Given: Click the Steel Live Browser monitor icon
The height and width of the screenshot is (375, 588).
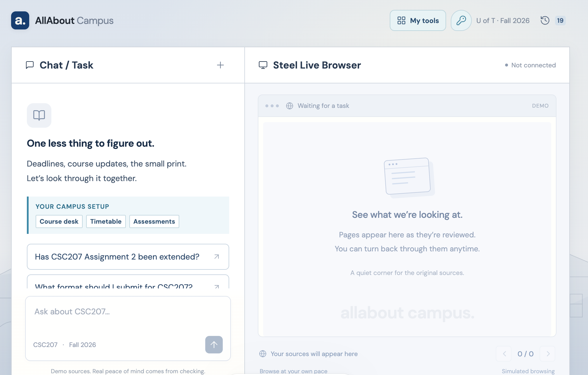Looking at the screenshot, I should point(263,65).
